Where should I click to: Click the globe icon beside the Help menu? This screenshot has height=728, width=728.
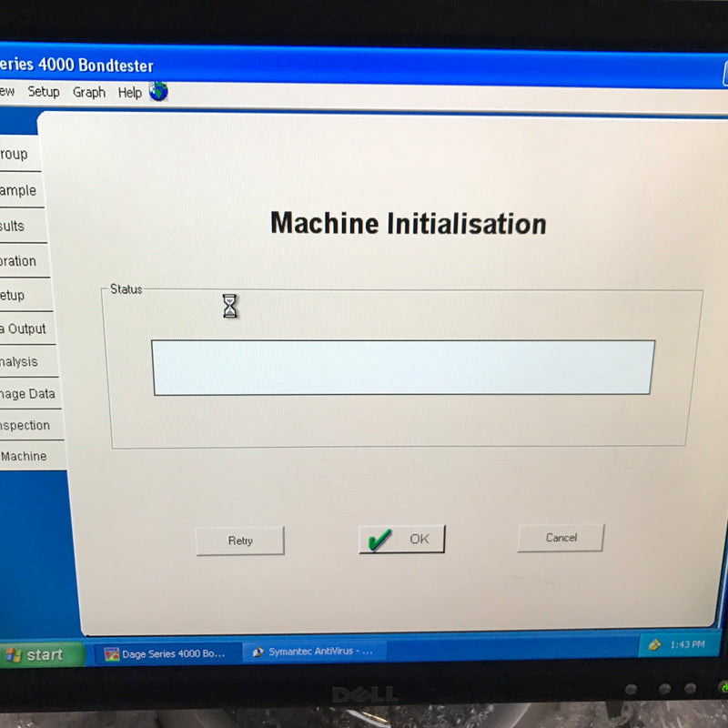tap(160, 91)
